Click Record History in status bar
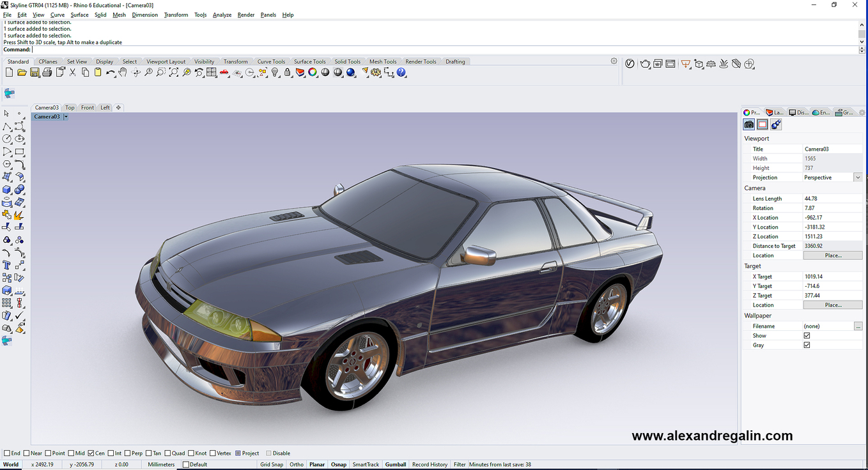868x470 pixels. pos(430,464)
